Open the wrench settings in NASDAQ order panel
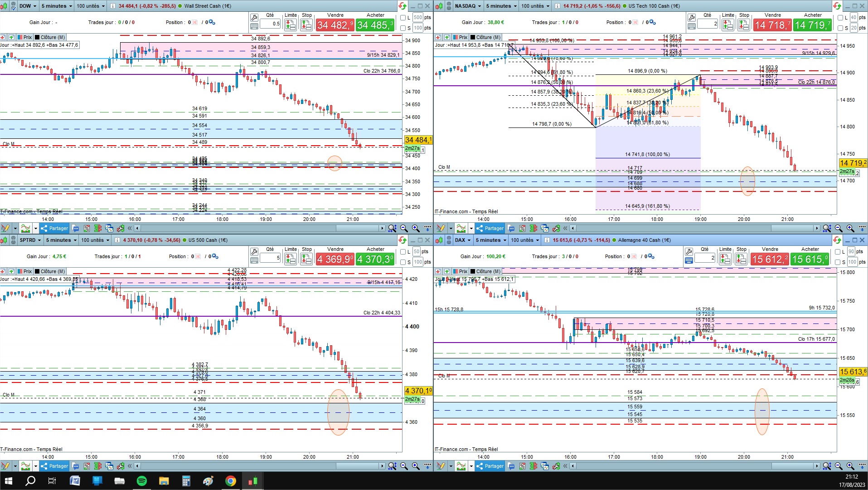Image resolution: width=868 pixels, height=490 pixels. click(691, 18)
